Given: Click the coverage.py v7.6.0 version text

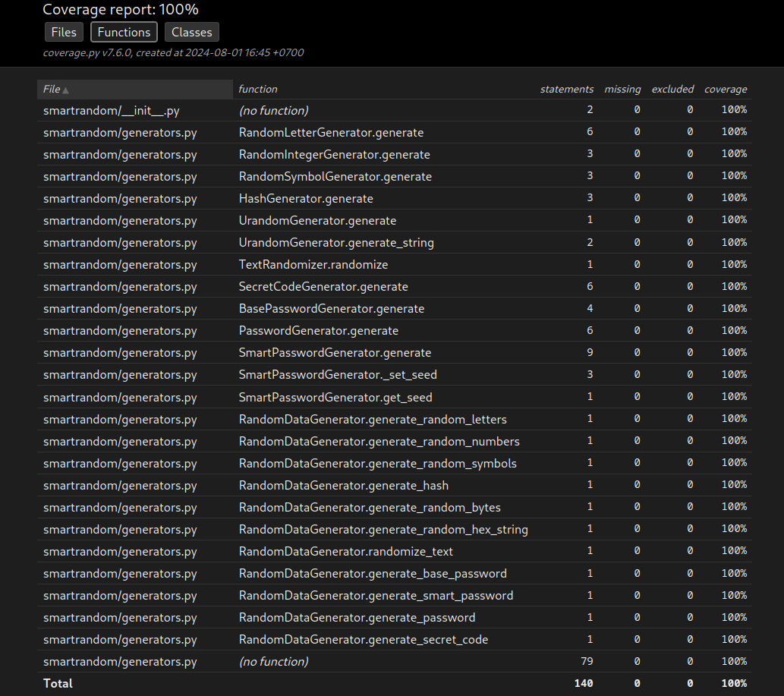Looking at the screenshot, I should 173,52.
